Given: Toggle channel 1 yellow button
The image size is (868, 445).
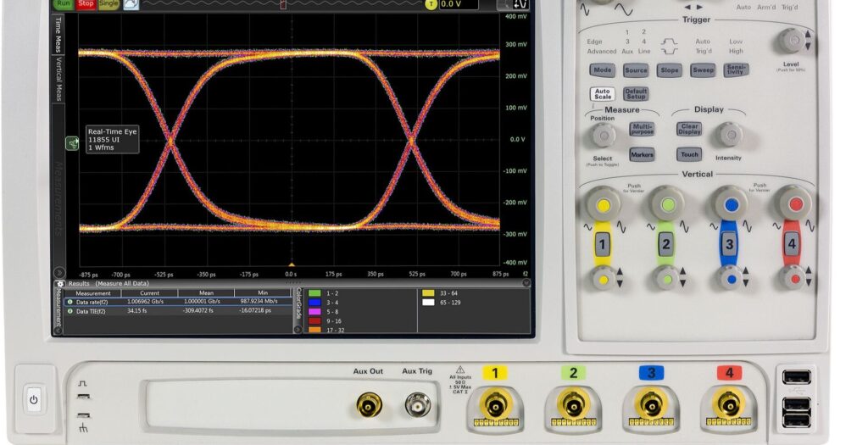Looking at the screenshot, I should (x=603, y=244).
